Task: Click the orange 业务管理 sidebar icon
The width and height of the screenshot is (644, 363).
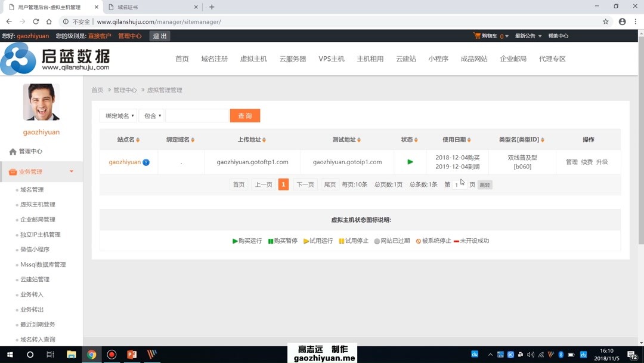Action: click(13, 171)
